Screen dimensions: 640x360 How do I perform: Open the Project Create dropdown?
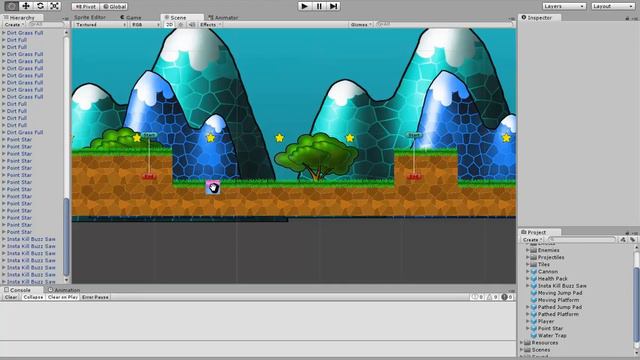(532, 240)
